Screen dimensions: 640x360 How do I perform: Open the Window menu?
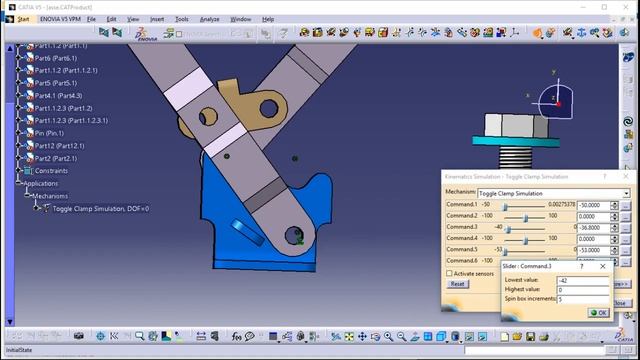point(241,19)
